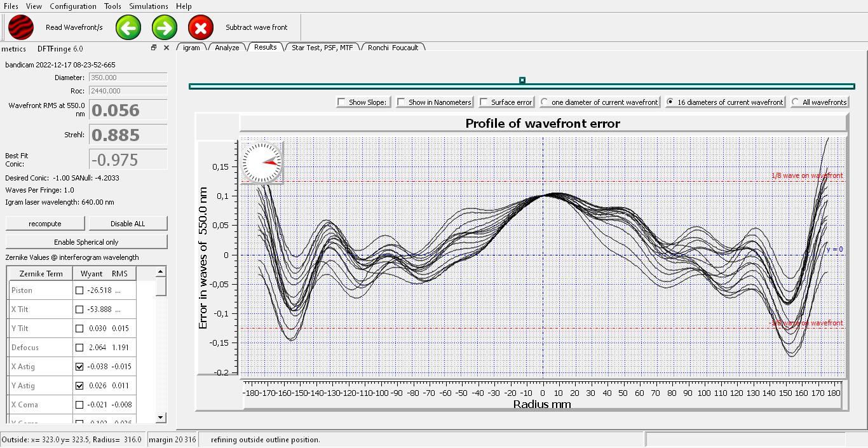Open the Simulations menu

(149, 6)
